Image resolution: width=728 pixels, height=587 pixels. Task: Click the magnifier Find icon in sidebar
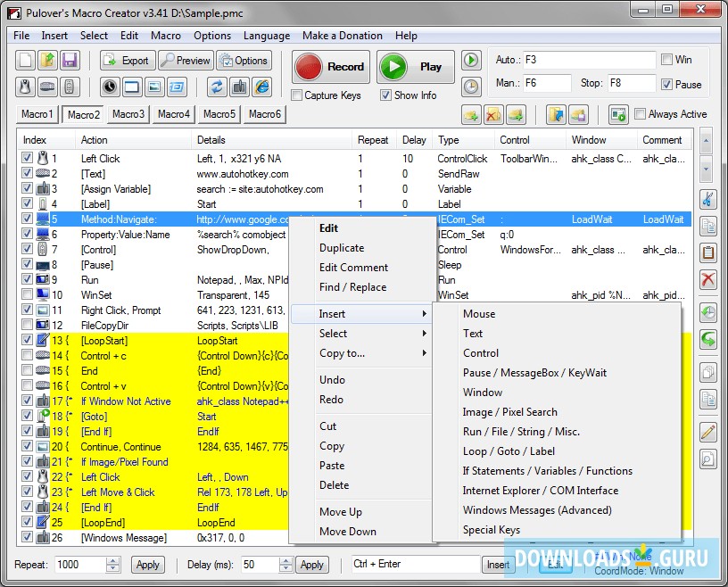point(708,459)
